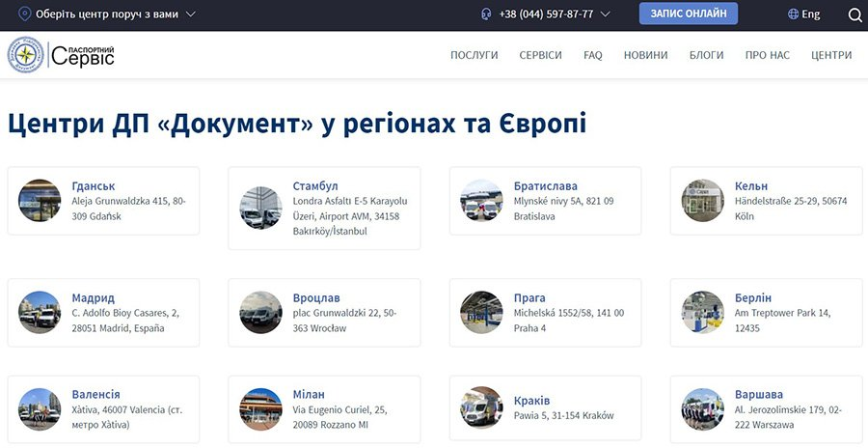Image resolution: width=868 pixels, height=448 pixels.
Task: Click the Кельн center thumbnail
Action: pos(702,201)
